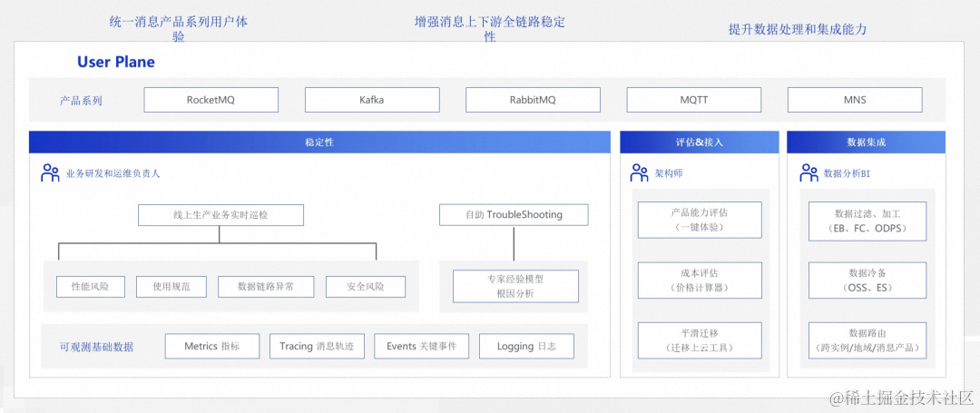
Task: Click the Metrics 指标 box
Action: (x=211, y=346)
